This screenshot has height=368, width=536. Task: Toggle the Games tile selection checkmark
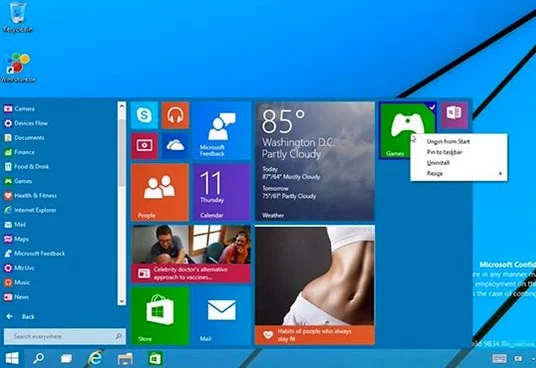[x=432, y=107]
